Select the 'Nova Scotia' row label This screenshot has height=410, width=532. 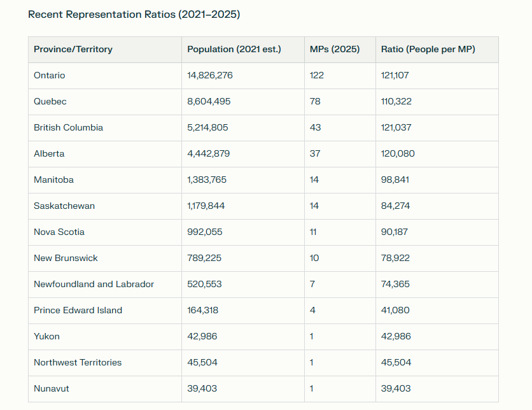coord(59,232)
